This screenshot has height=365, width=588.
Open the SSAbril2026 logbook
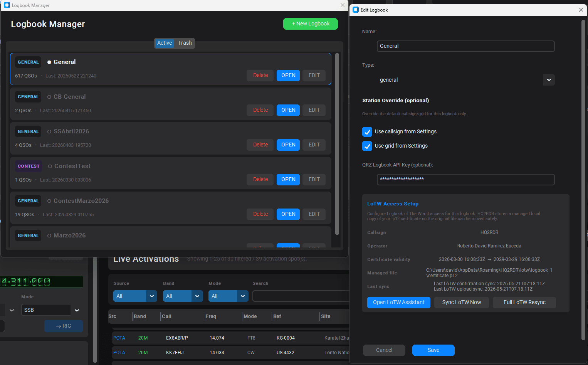coord(288,145)
